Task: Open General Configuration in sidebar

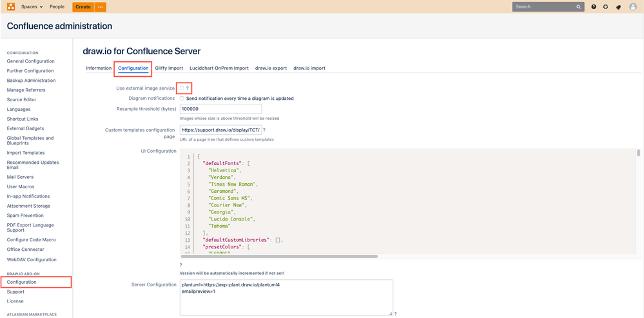Action: click(x=30, y=61)
